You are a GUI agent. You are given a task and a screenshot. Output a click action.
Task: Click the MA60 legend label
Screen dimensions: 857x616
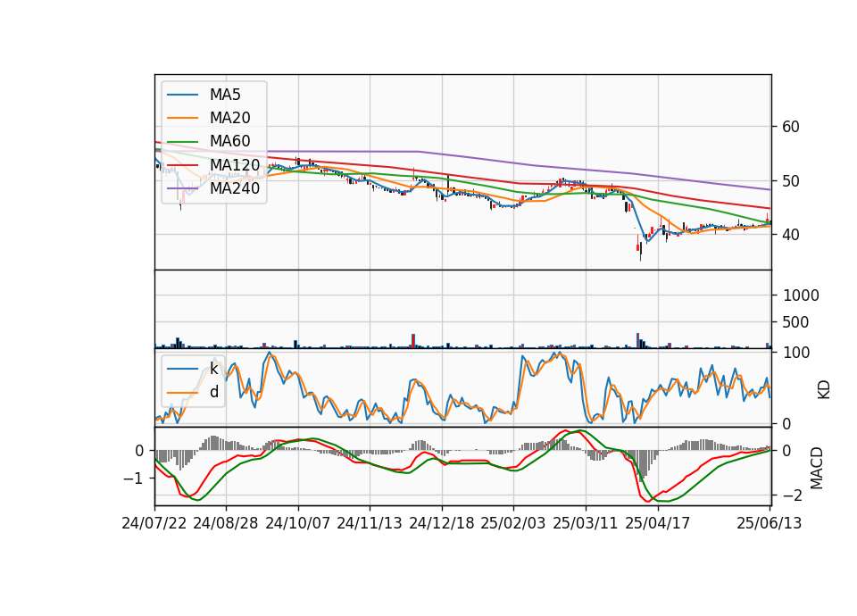pos(229,141)
